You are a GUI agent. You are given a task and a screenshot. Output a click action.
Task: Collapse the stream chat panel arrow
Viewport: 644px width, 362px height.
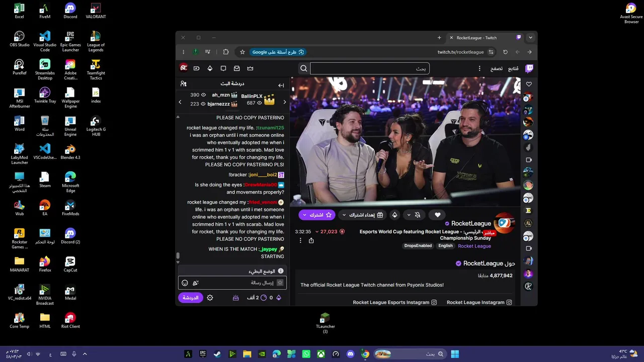281,85
